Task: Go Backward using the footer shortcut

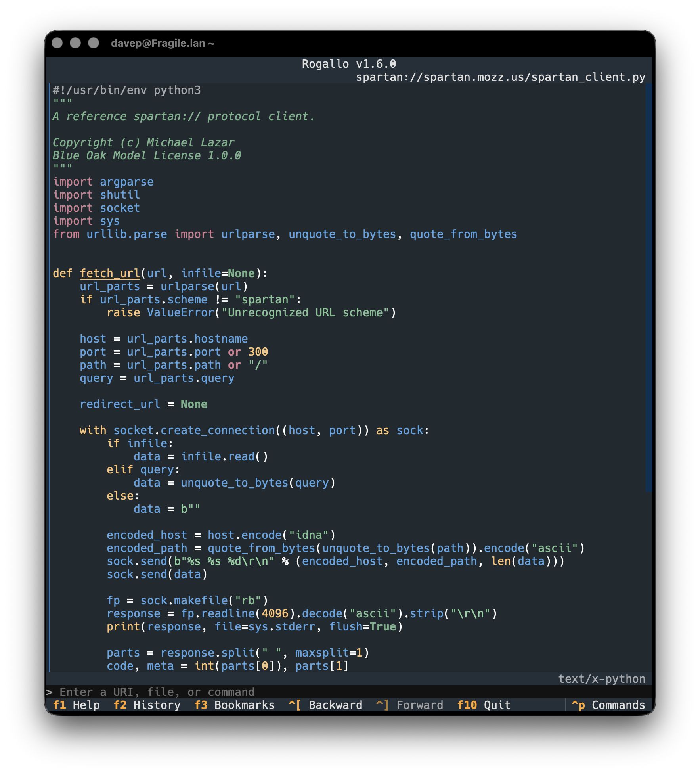Action: (x=325, y=705)
